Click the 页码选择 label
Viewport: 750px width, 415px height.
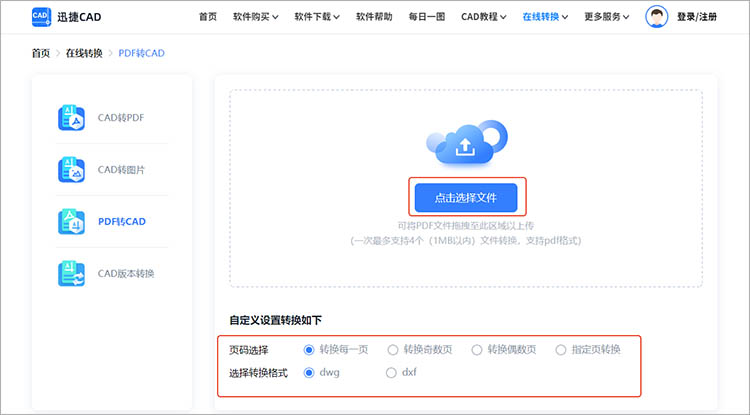point(249,350)
